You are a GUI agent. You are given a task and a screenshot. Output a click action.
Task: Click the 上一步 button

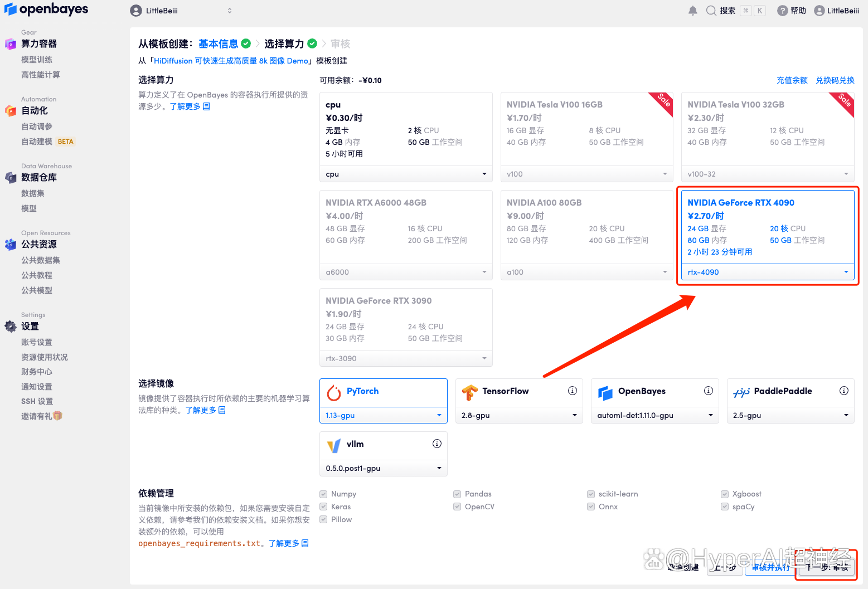tap(725, 567)
